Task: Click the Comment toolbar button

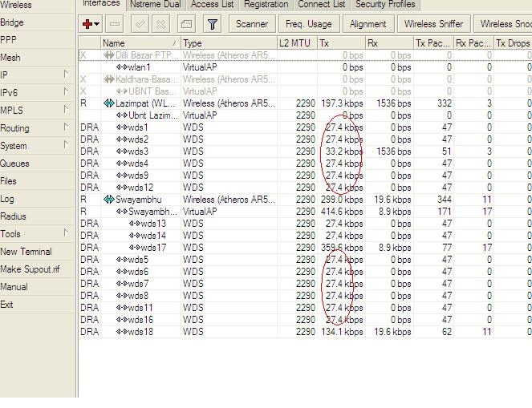Action: (x=186, y=24)
